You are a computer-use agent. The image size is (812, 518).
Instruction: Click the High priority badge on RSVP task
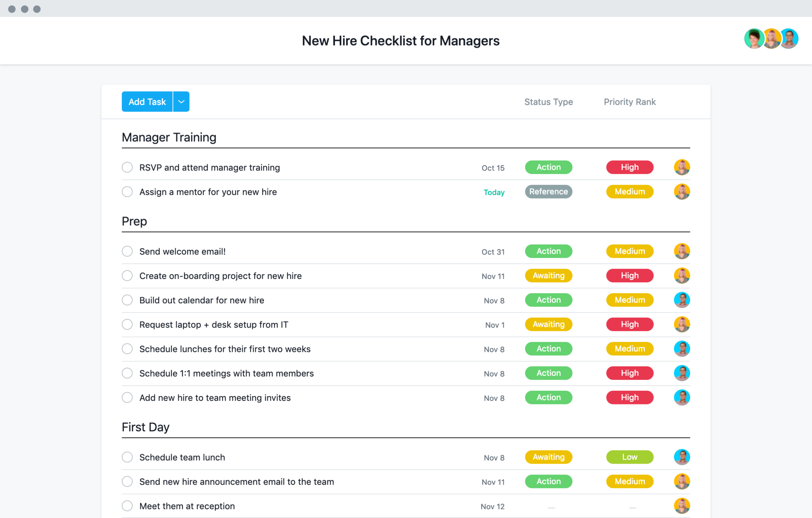629,168
